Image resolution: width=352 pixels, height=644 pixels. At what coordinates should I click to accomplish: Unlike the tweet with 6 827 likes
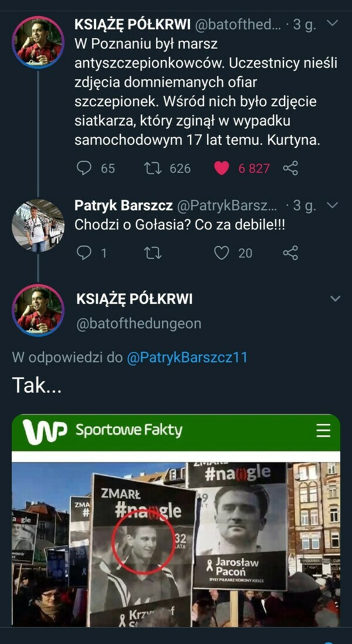(221, 168)
